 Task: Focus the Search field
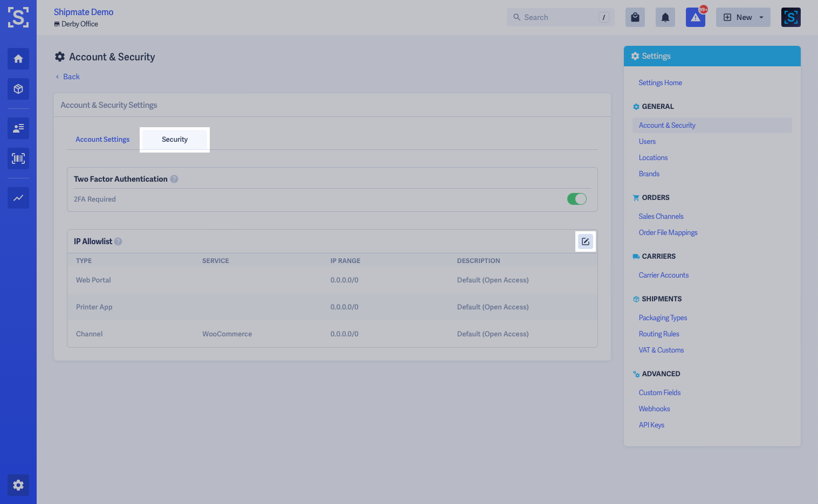click(561, 17)
